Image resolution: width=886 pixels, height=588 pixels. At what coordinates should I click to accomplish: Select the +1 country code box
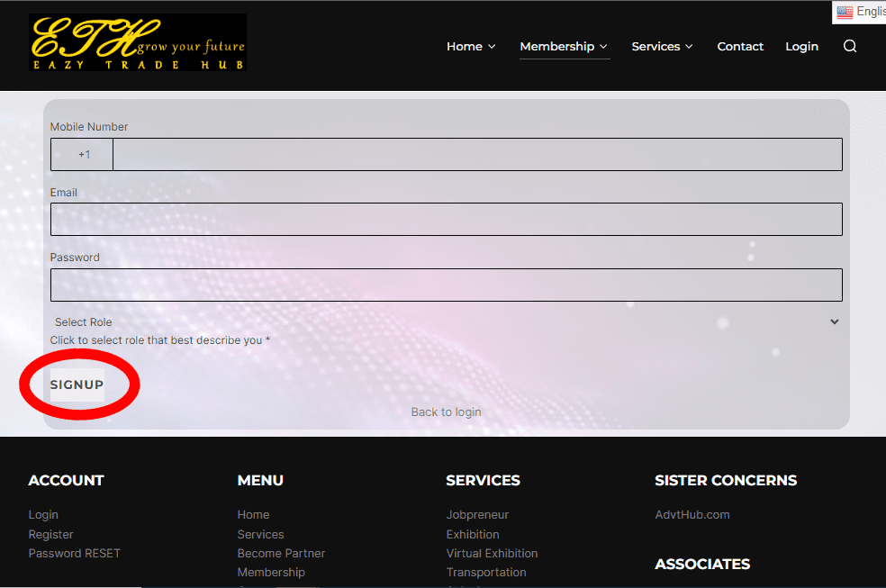pos(83,155)
